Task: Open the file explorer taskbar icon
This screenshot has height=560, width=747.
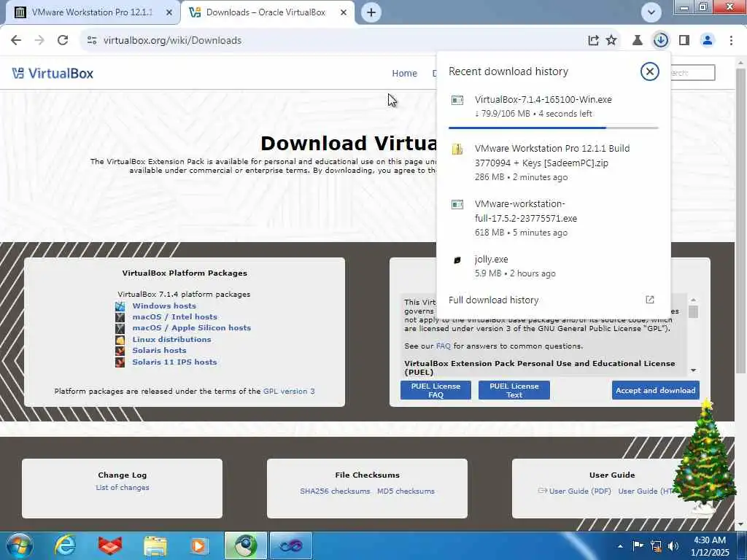Action: click(155, 545)
